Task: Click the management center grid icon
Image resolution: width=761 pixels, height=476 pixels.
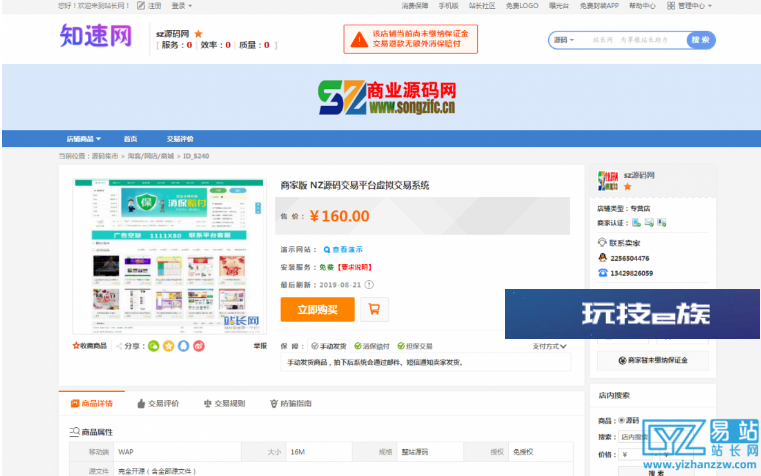Action: (x=671, y=6)
